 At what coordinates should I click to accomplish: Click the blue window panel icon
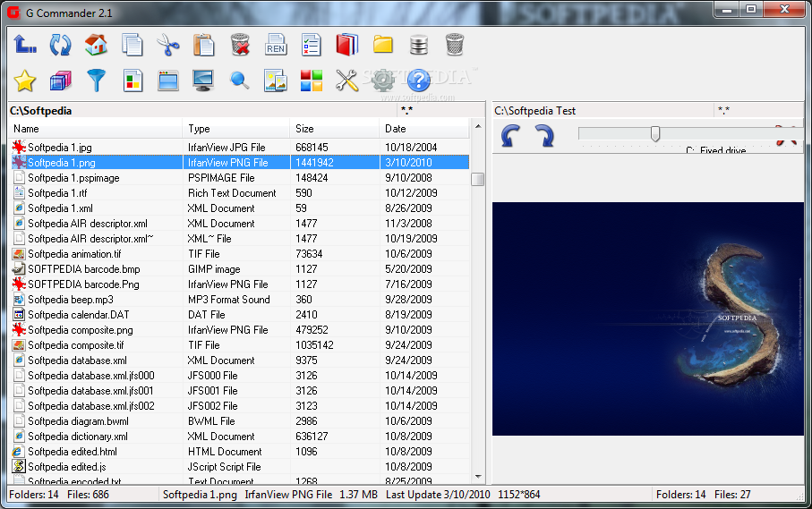coord(168,81)
